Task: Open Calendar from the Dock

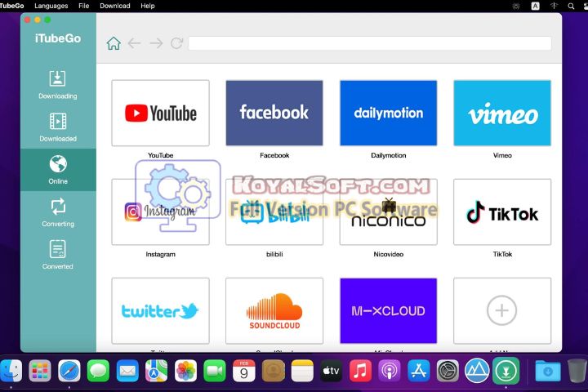Action: (243, 371)
